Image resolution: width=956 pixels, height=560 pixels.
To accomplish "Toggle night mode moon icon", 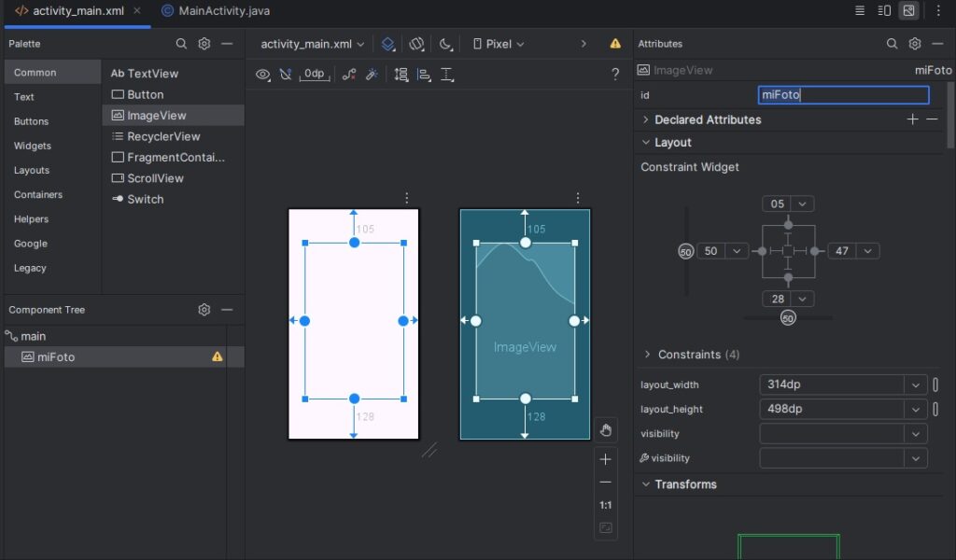I will coord(445,44).
